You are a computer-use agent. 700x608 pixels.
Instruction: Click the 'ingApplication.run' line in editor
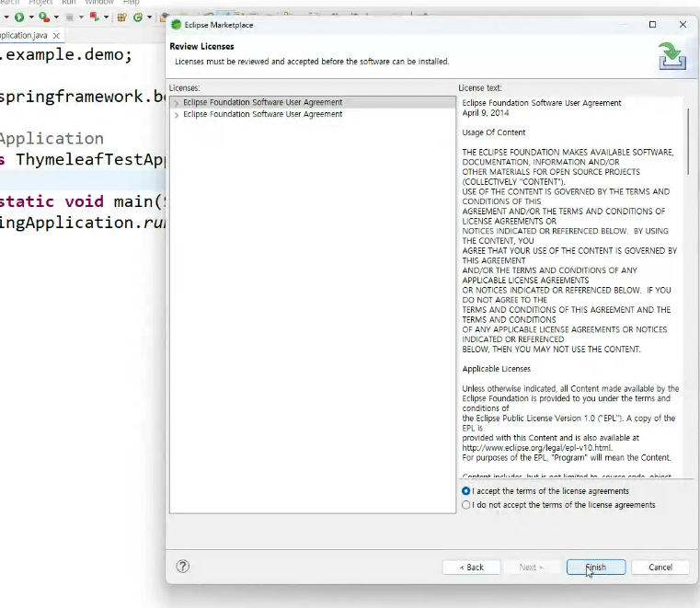click(83, 223)
